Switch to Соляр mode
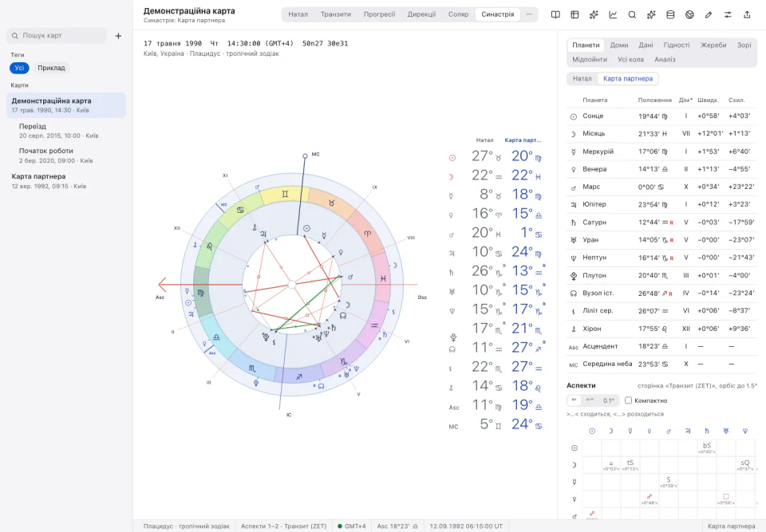 point(458,14)
